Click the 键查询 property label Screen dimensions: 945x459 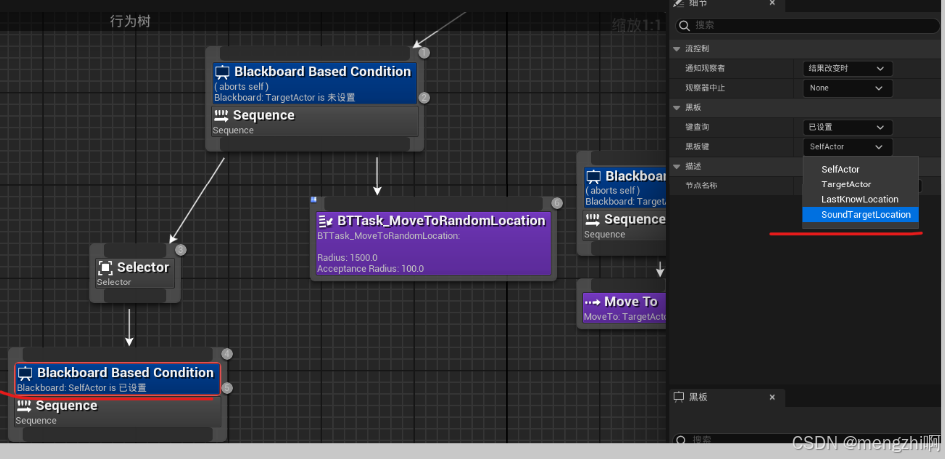point(697,127)
